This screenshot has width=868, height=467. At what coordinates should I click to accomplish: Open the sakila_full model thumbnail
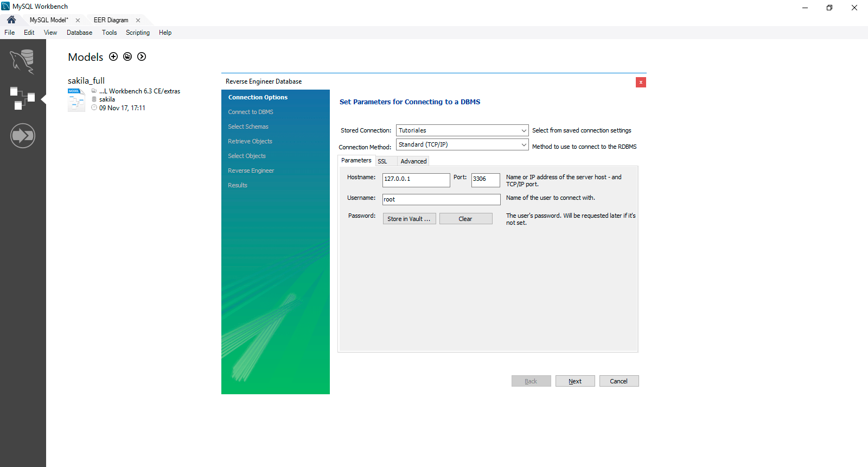click(76, 100)
